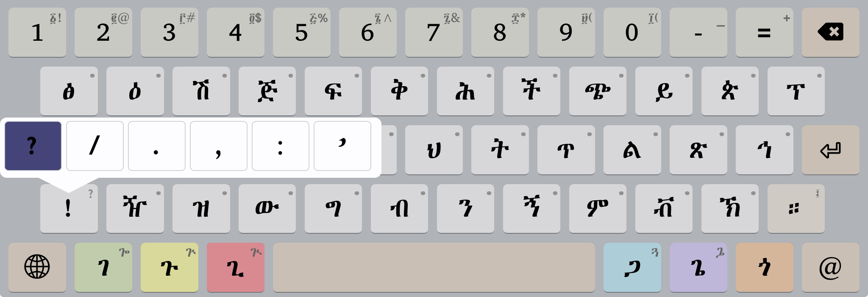Tap the backspace delete key
Image resolution: width=868 pixels, height=297 pixels.
pyautogui.click(x=830, y=32)
